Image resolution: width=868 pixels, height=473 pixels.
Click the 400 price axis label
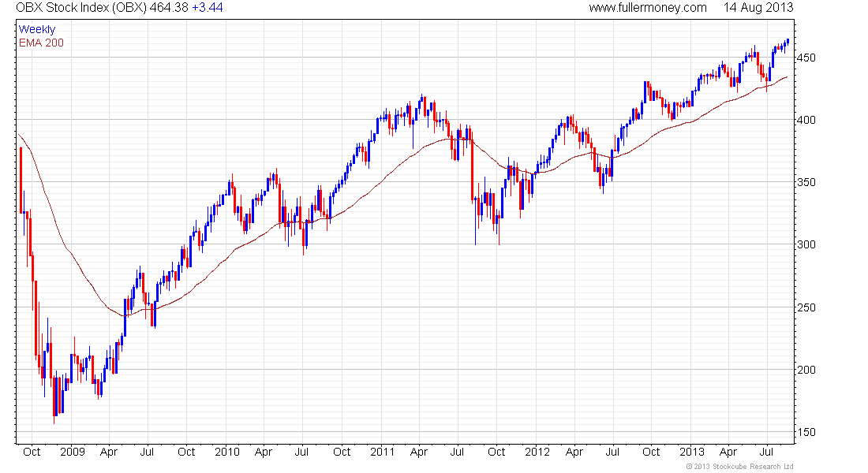coord(806,120)
